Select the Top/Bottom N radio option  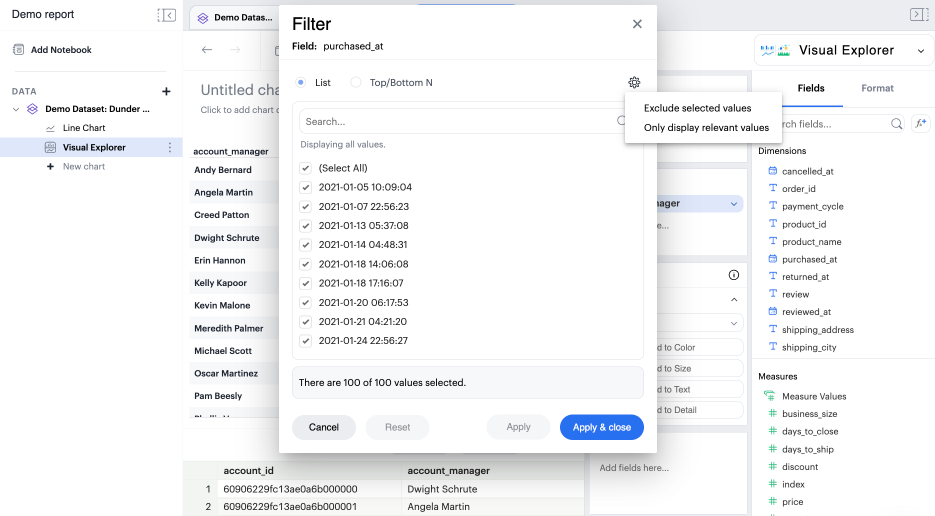coord(356,83)
